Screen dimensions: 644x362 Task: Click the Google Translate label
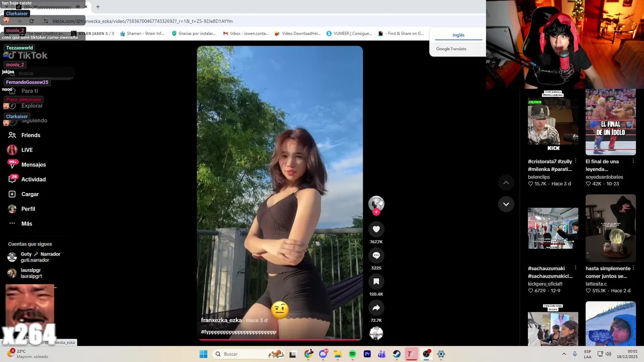(451, 49)
